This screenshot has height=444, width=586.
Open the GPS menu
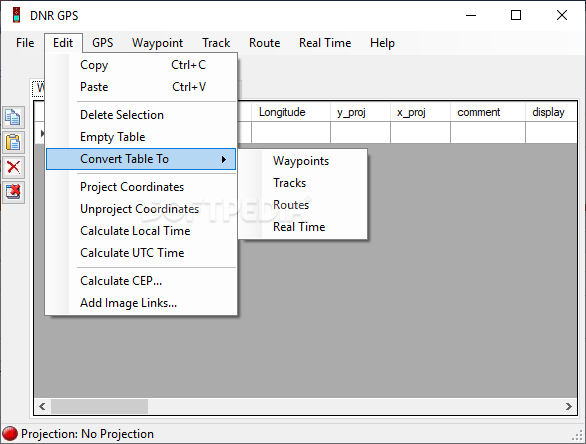tap(102, 43)
